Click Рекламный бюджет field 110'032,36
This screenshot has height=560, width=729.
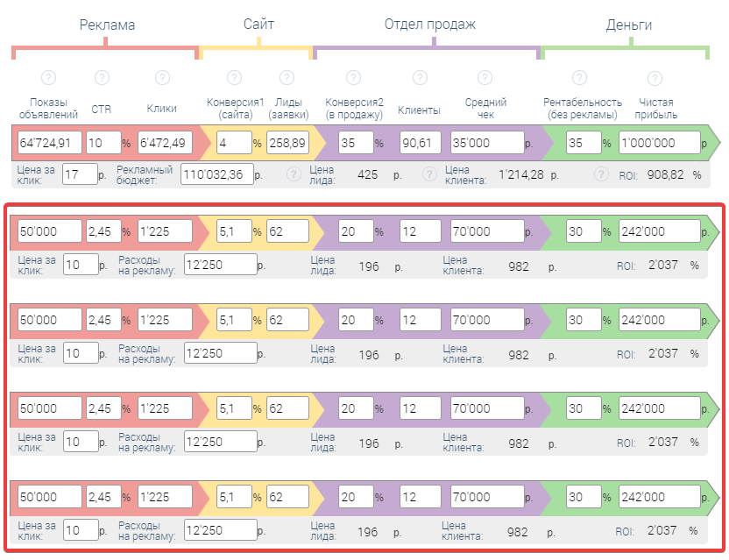tap(216, 174)
